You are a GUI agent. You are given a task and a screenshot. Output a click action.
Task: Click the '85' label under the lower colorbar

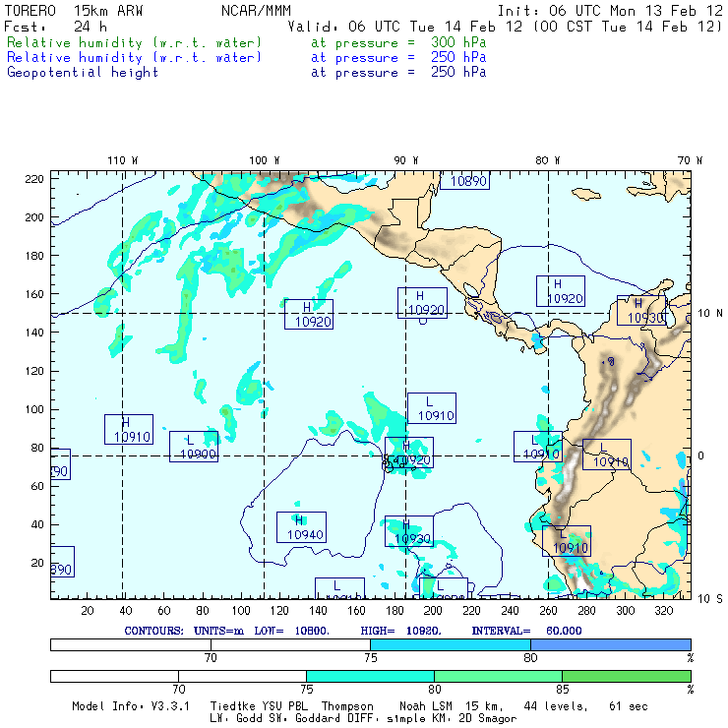tap(563, 689)
